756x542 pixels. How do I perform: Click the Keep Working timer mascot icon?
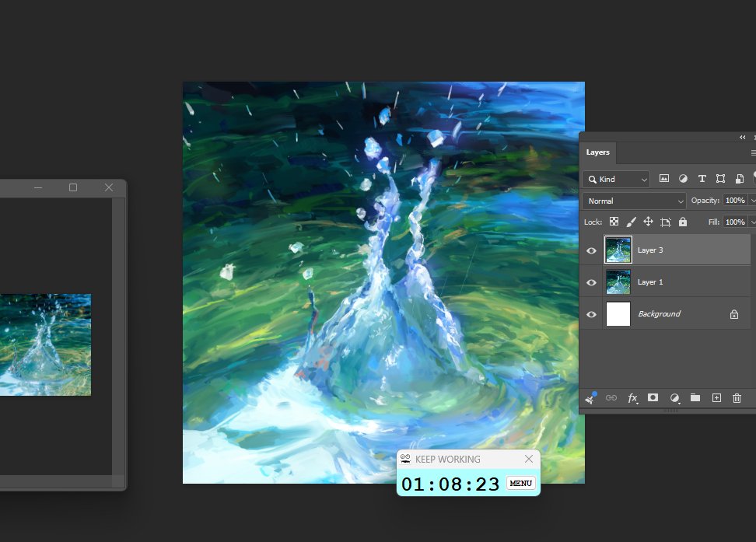tap(405, 459)
